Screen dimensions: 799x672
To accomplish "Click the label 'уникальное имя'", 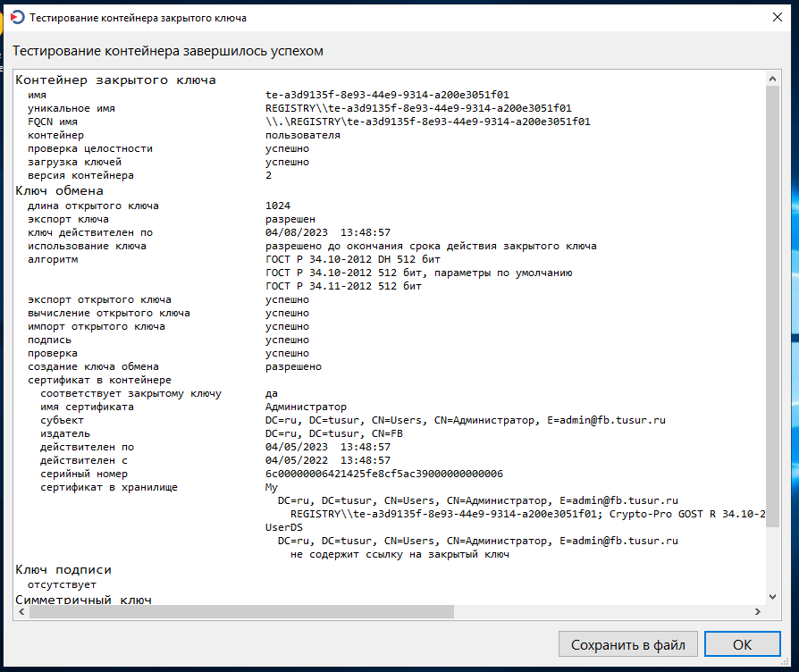I will (x=71, y=108).
